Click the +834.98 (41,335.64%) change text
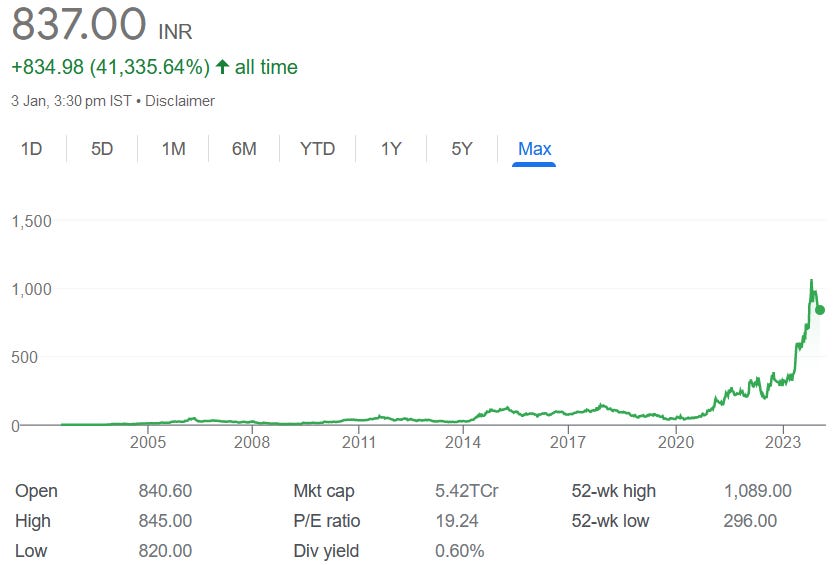The height and width of the screenshot is (565, 834). (x=111, y=68)
